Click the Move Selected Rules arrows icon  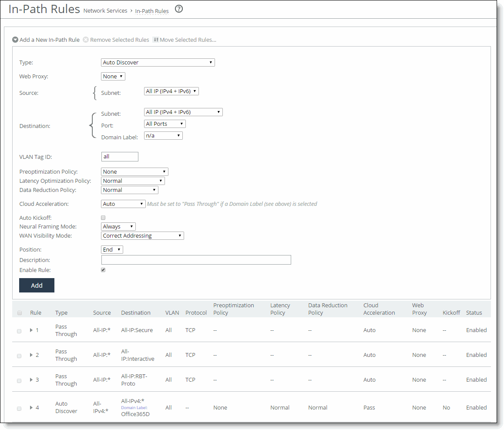point(156,40)
